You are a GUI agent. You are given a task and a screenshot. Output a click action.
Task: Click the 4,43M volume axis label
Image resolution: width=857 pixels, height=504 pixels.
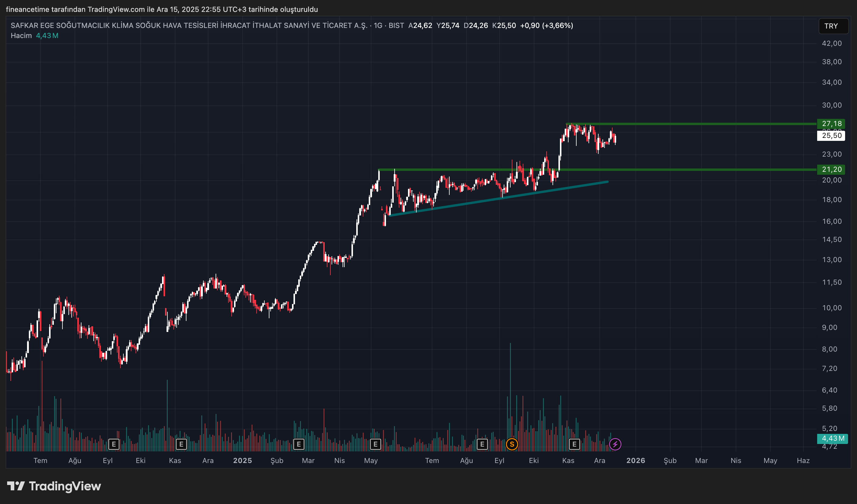pyautogui.click(x=833, y=438)
